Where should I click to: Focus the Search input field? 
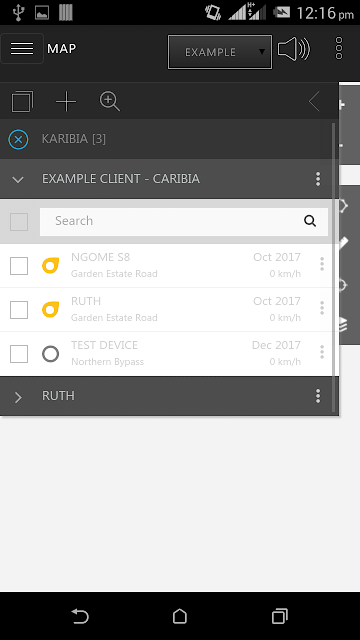coord(184,221)
